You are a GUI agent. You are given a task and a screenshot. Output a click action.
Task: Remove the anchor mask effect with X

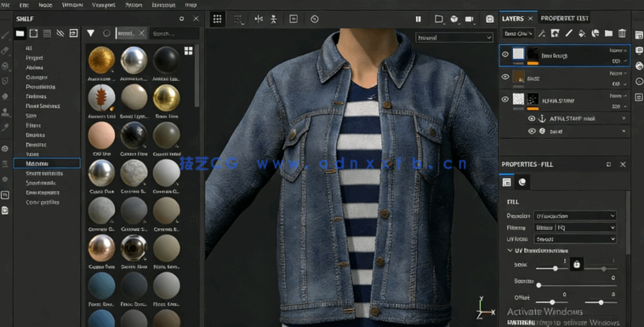pyautogui.click(x=624, y=118)
